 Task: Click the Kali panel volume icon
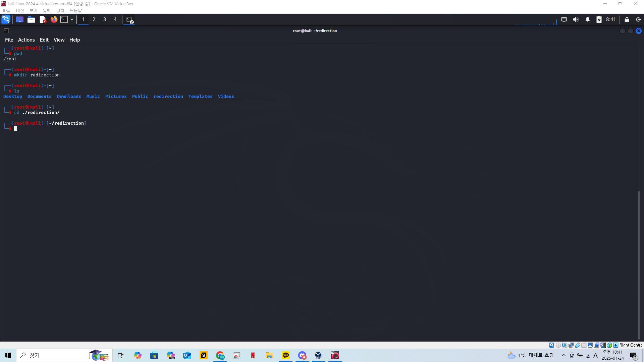(576, 19)
